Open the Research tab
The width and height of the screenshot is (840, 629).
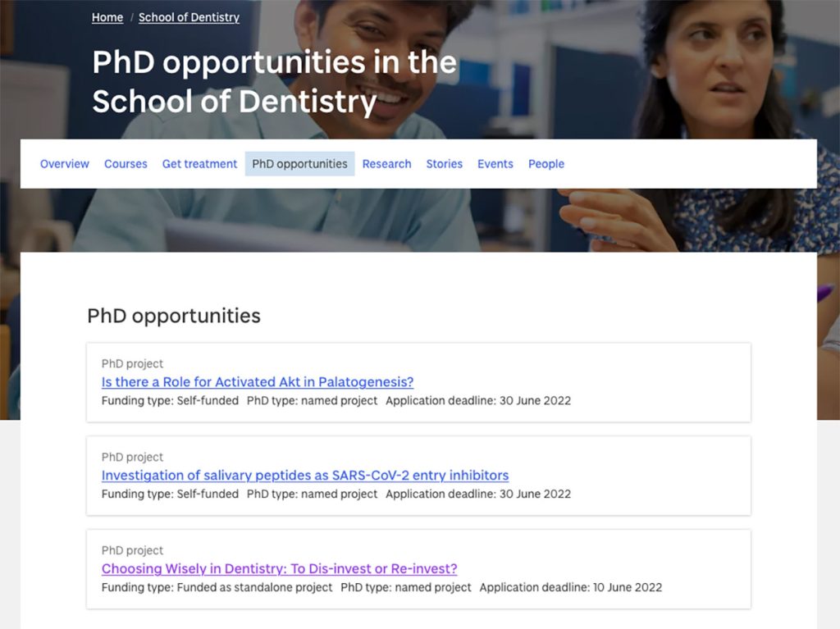386,164
